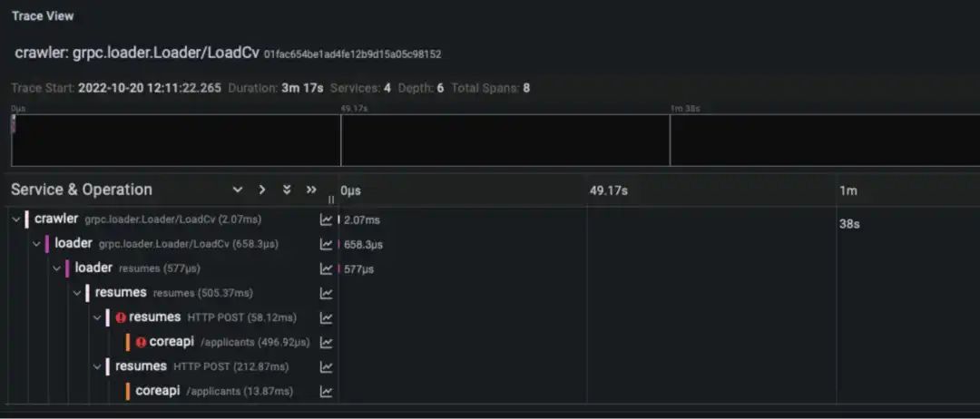This screenshot has width=980, height=419.
Task: Open chart icon for resumes HTTP POST (212.87ms)
Action: 327,367
